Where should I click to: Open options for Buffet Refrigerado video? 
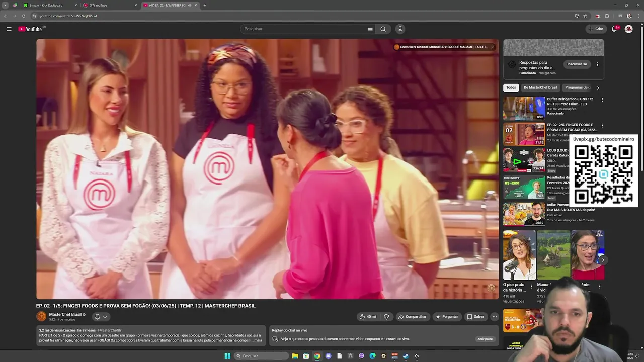point(602,100)
